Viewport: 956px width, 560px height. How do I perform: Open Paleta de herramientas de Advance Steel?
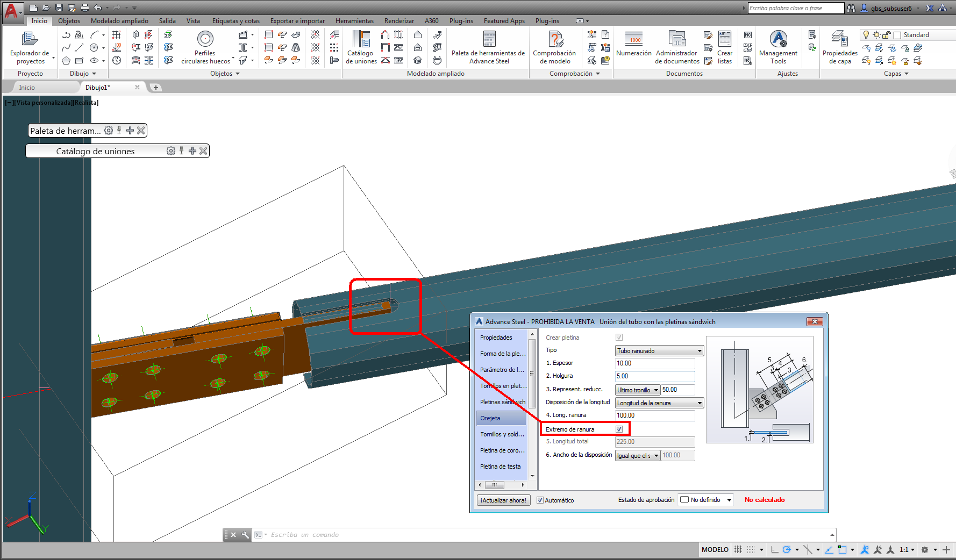tap(488, 47)
